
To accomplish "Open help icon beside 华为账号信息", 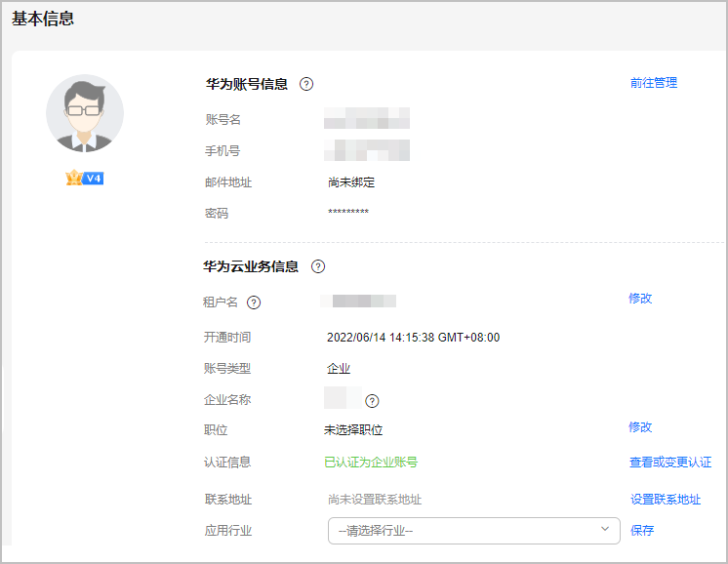I will (x=306, y=84).
